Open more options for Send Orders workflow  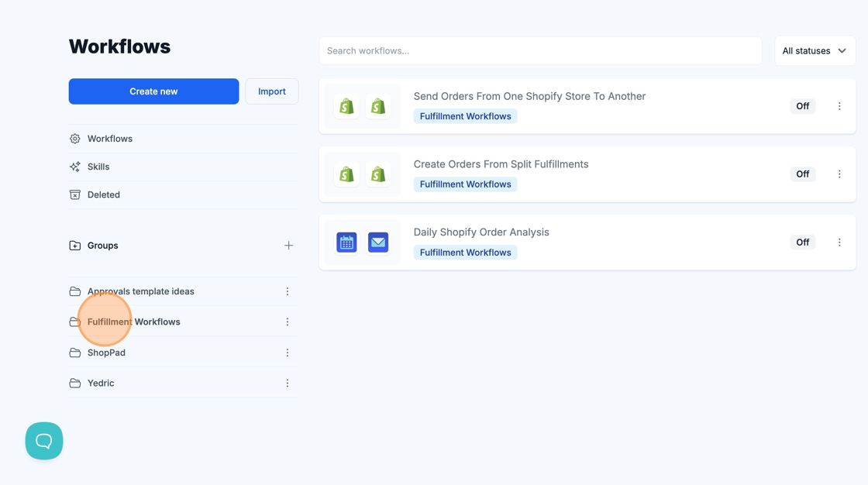pos(839,106)
